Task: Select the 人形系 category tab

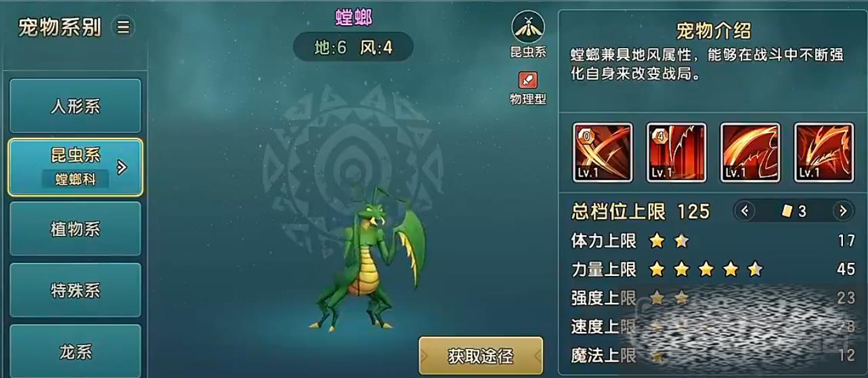Action: pos(75,106)
